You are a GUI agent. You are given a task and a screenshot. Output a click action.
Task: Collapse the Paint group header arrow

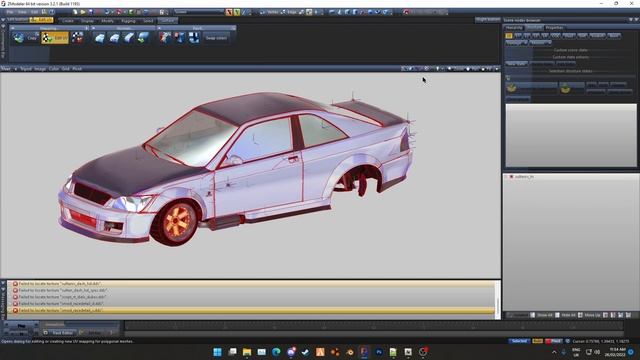(x=159, y=28)
